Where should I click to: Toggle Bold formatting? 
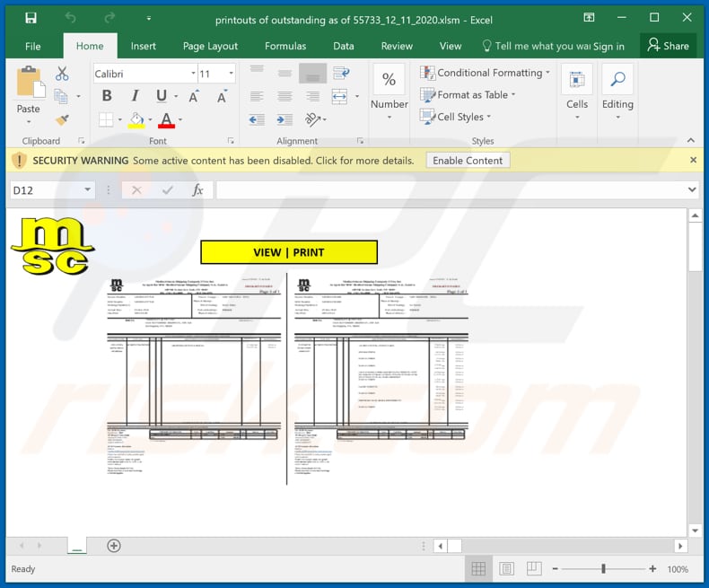point(107,96)
